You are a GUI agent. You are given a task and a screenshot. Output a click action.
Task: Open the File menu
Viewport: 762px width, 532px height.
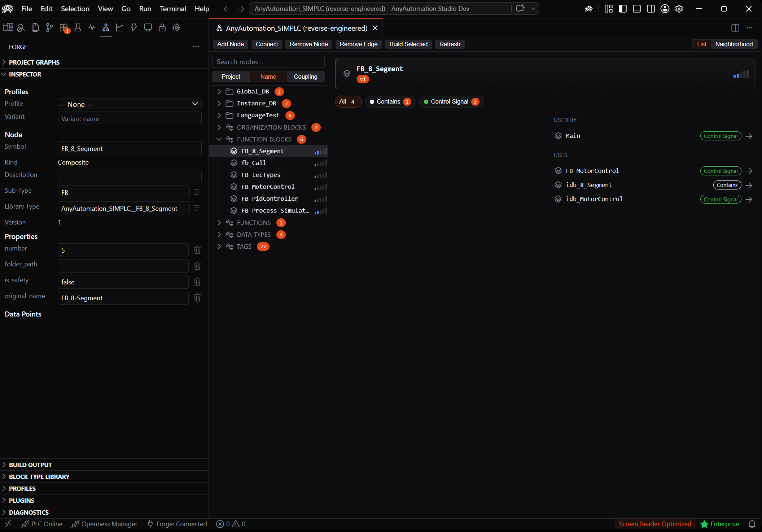tap(27, 9)
